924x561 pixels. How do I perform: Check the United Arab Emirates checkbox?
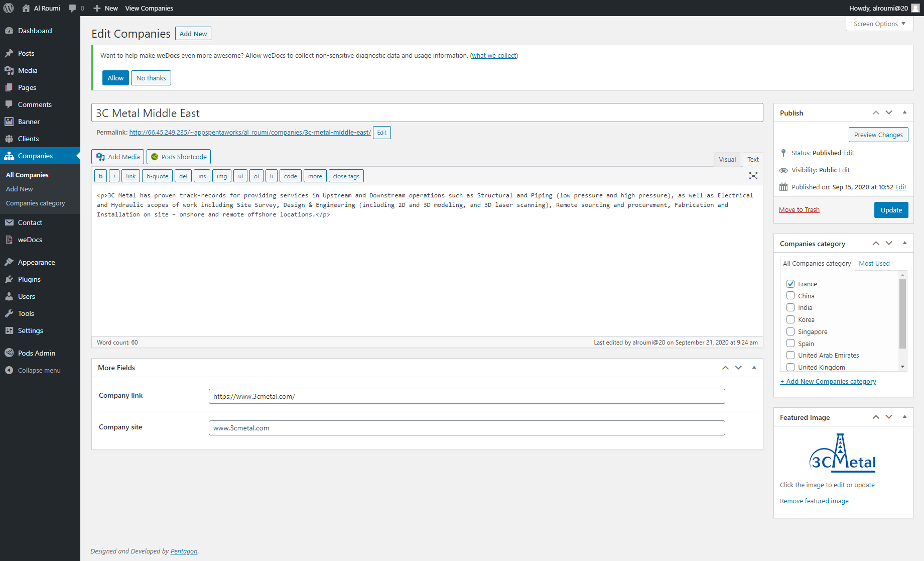point(790,355)
